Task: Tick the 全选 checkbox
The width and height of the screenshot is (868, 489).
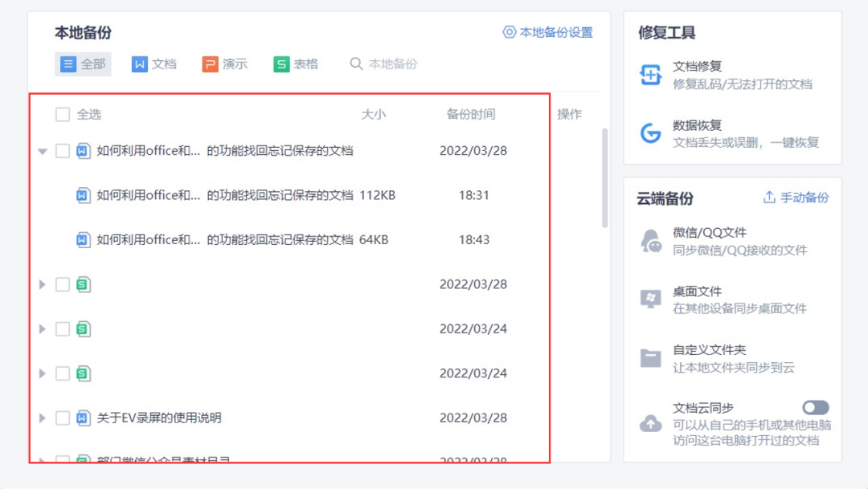Action: [x=63, y=115]
